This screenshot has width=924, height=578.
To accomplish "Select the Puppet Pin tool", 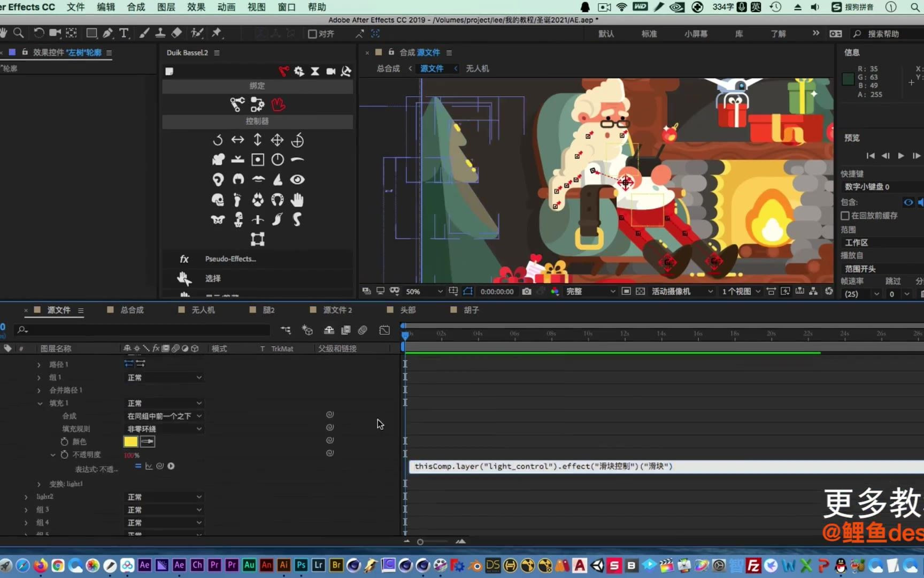I will pos(217,33).
